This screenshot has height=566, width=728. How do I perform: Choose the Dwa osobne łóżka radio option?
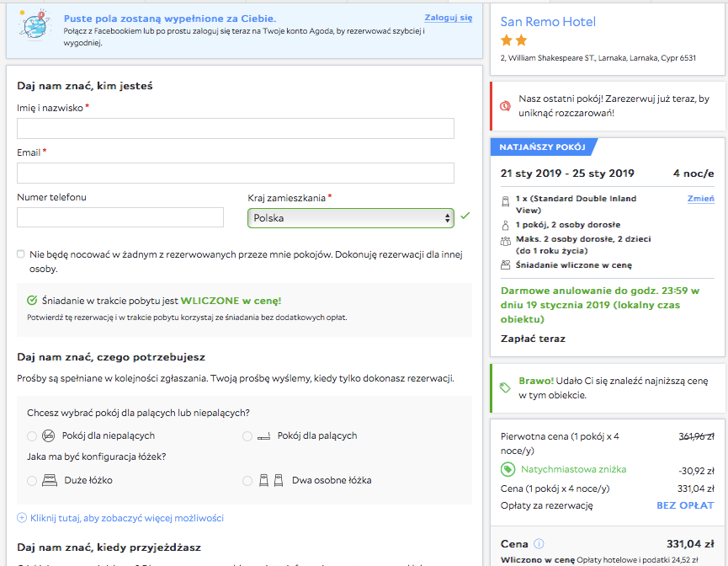click(x=247, y=480)
